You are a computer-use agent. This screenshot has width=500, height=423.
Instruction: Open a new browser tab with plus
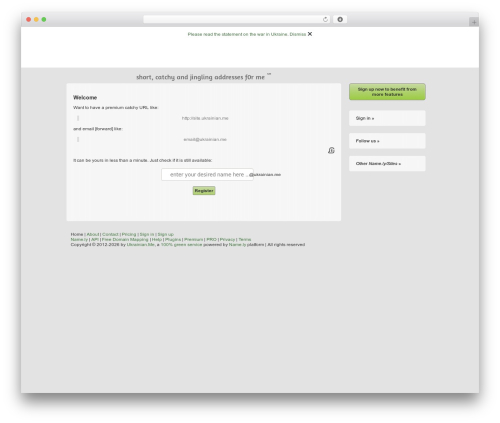[x=474, y=22]
